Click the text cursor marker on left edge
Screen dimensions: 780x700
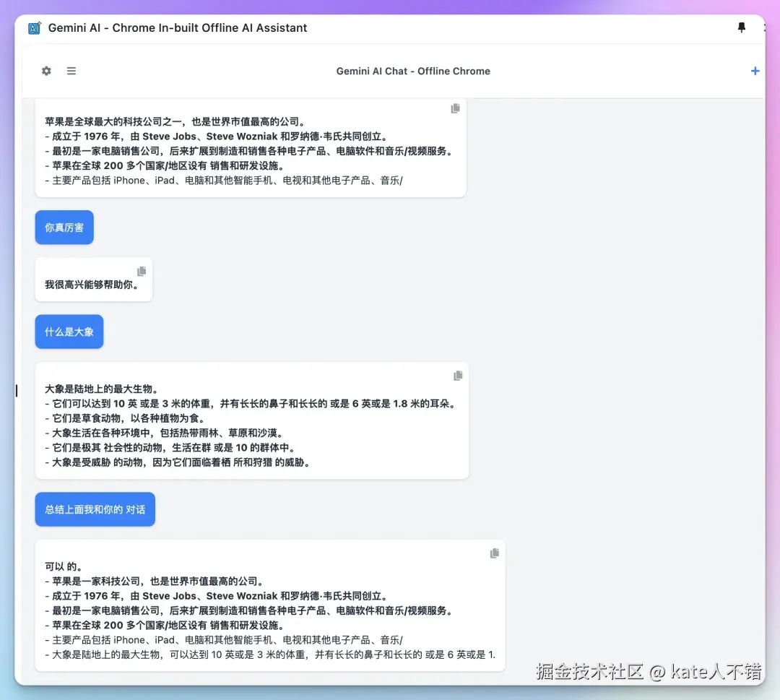click(17, 391)
